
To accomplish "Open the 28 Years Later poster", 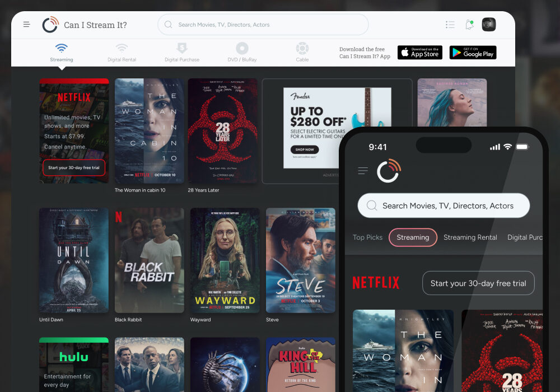I will point(223,130).
